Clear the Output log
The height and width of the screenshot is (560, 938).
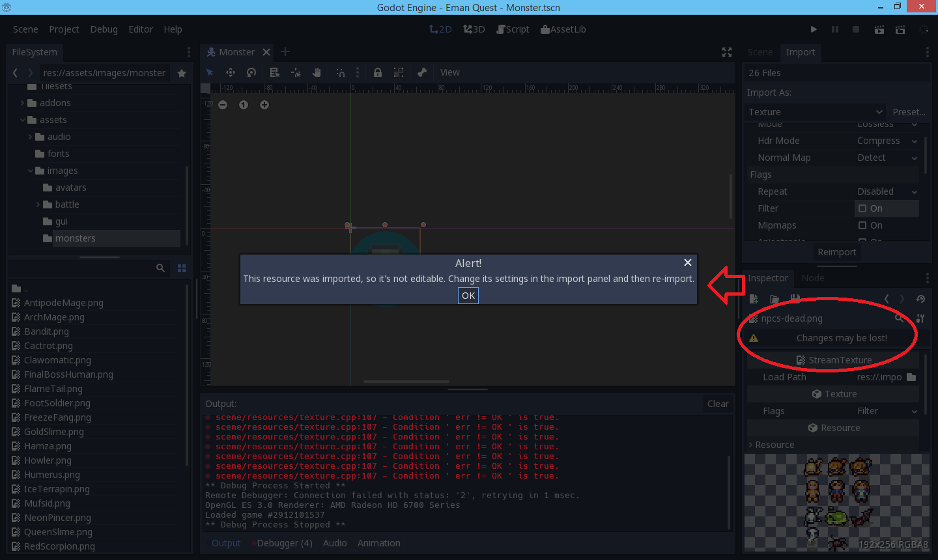coord(718,404)
